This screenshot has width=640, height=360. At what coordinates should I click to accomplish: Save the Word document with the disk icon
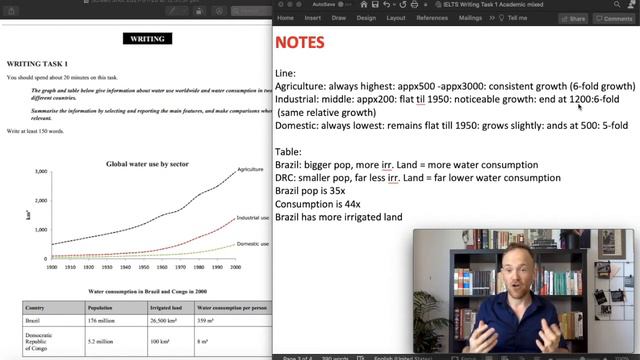(x=375, y=4)
